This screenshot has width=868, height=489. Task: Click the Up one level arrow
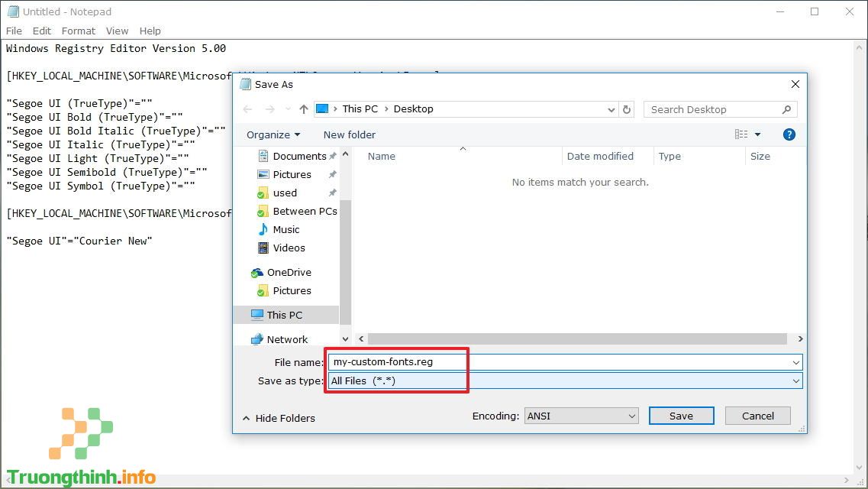pyautogui.click(x=303, y=109)
